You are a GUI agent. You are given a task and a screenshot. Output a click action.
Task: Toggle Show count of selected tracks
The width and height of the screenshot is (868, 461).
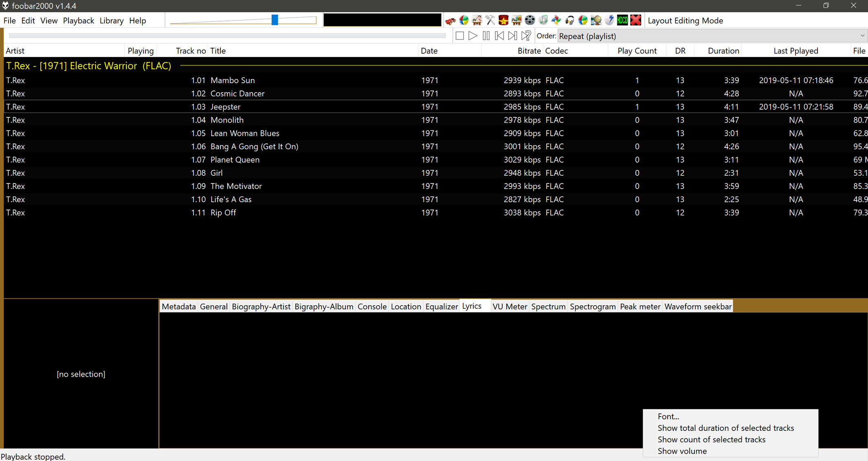[x=730, y=439]
